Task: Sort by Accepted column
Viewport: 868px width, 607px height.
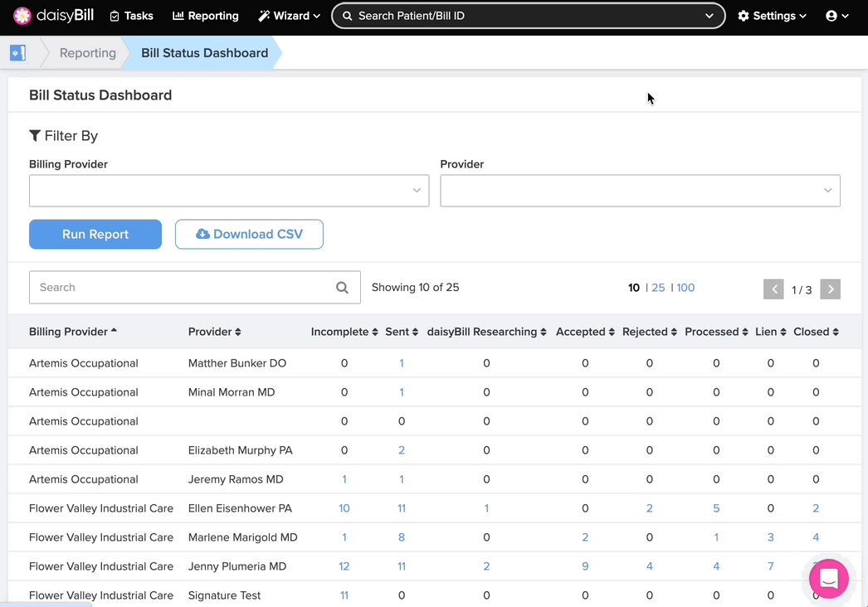Action: pyautogui.click(x=585, y=332)
